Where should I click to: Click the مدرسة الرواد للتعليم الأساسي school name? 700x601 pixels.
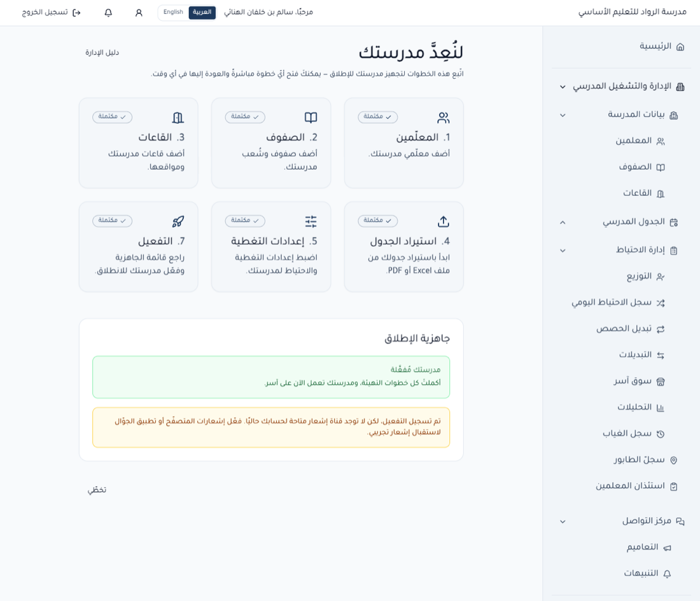[x=633, y=12]
